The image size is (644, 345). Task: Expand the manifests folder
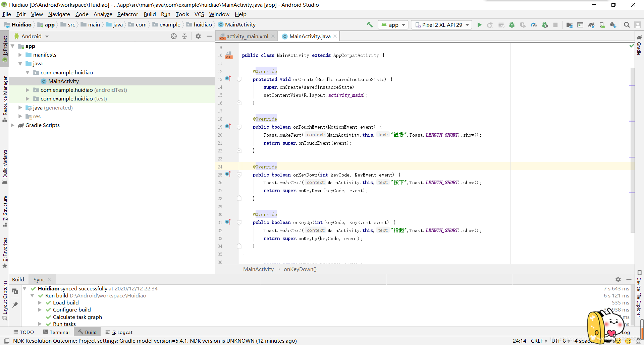pos(20,55)
